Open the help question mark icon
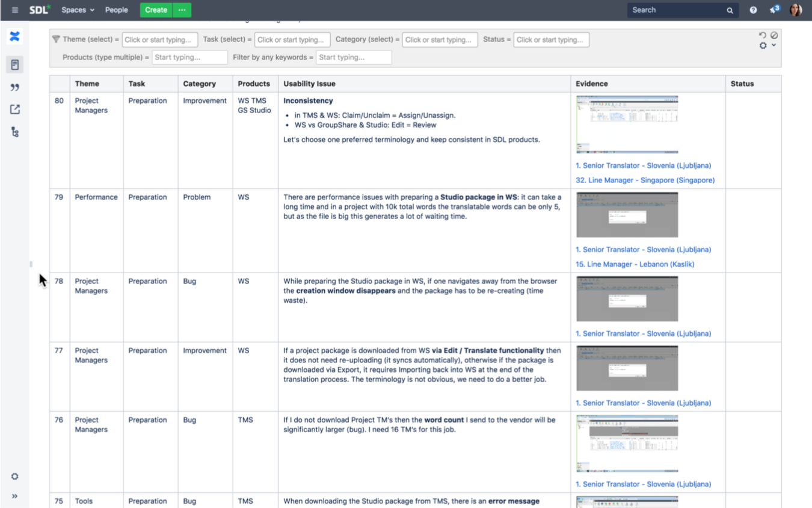812x508 pixels. pyautogui.click(x=753, y=10)
